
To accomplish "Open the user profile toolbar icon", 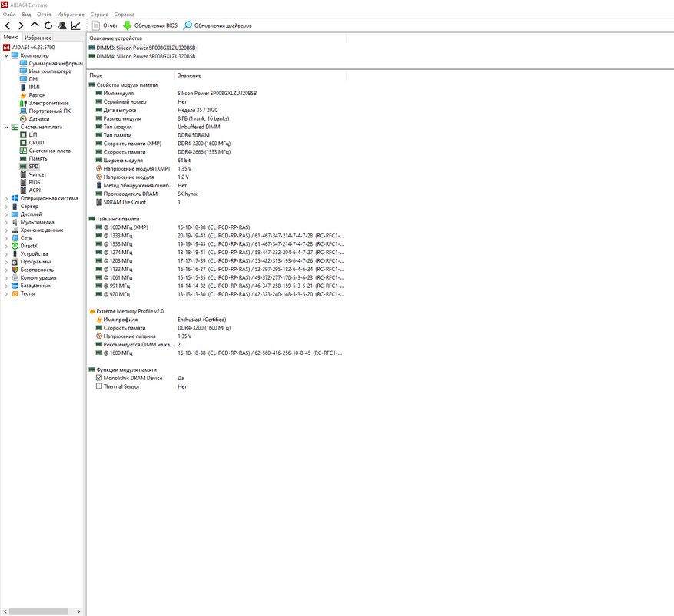I will (x=62, y=25).
